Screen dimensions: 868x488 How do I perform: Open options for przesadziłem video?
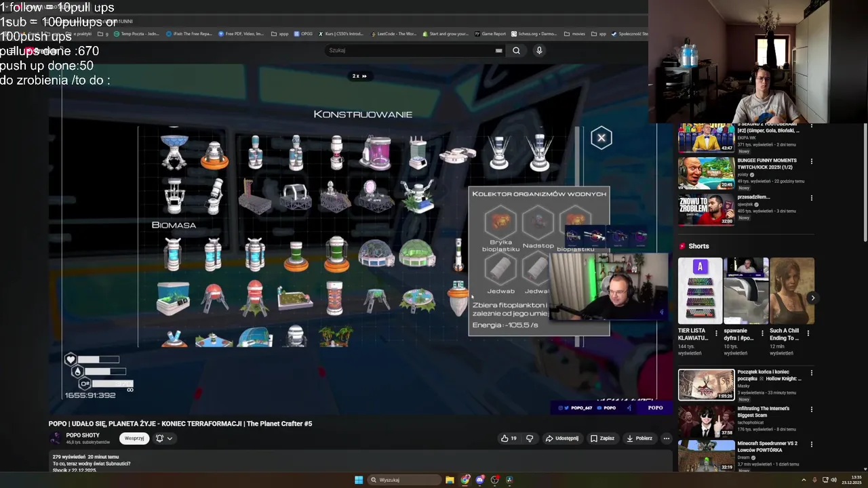click(812, 198)
